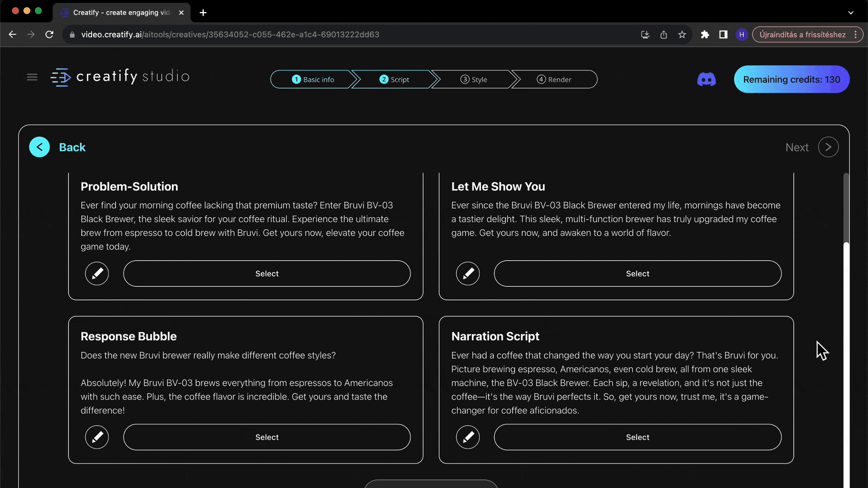Click Remaining credits: 130 button
The height and width of the screenshot is (488, 868).
tap(792, 79)
